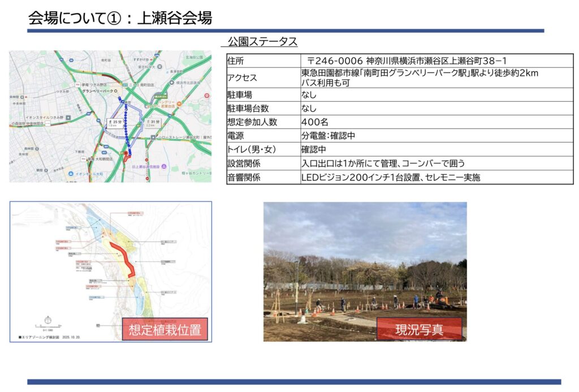Select the 音響関係 LEDビジョン cell

tap(436, 178)
